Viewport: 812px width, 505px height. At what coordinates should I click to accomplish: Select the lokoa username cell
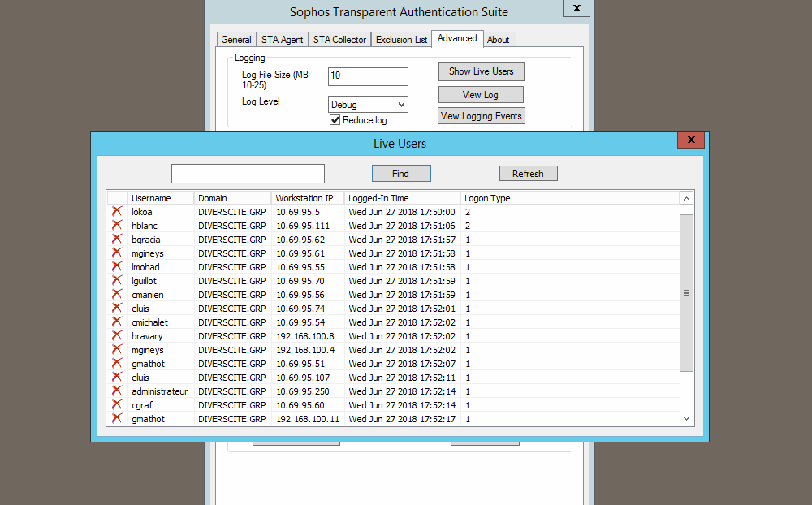[x=141, y=212]
